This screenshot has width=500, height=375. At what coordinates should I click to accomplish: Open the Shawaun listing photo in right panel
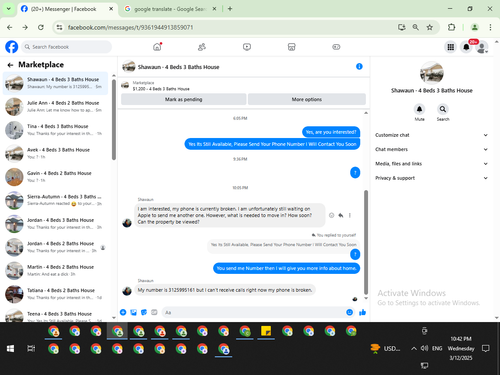tap(432, 73)
